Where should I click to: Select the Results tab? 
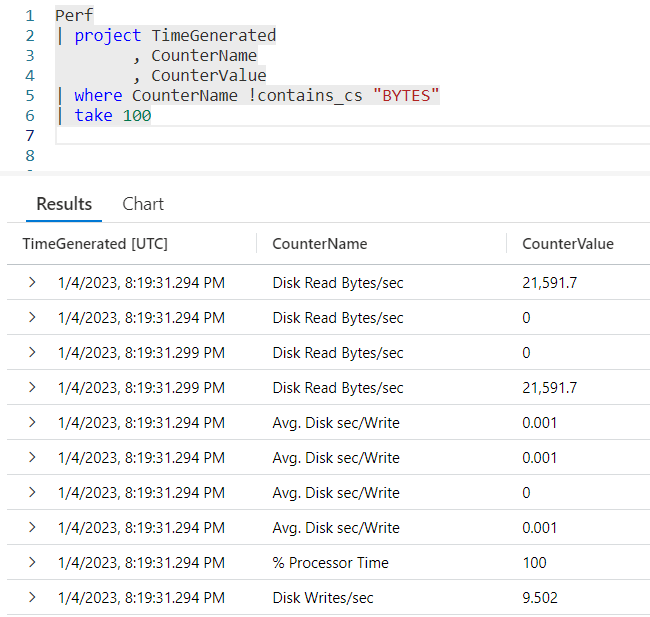[64, 204]
